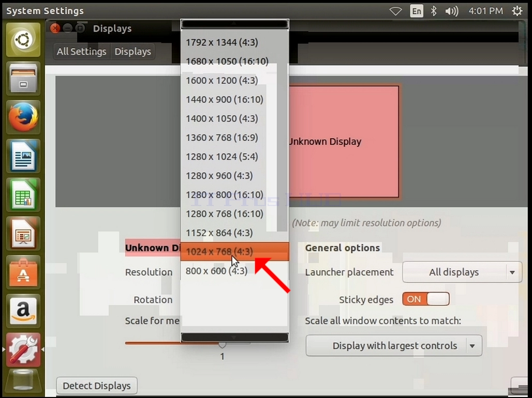This screenshot has height=398, width=532.
Task: Open Display with largest controls dropdown
Action: tap(394, 346)
